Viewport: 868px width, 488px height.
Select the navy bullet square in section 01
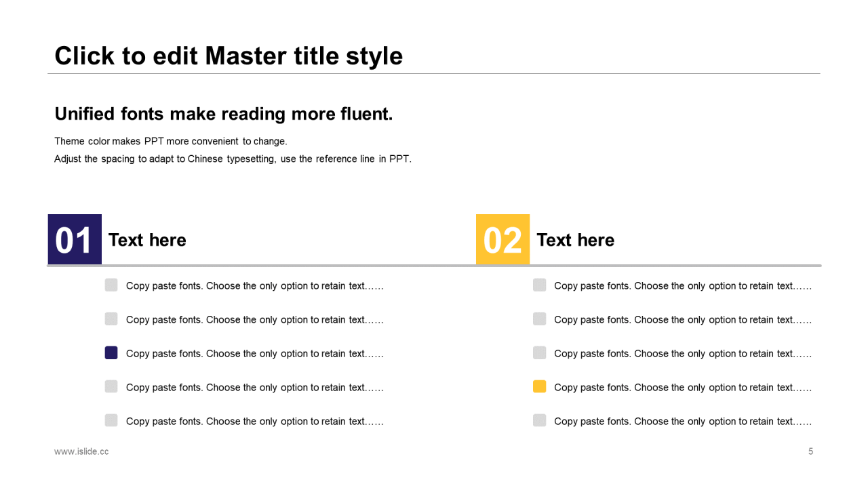tap(111, 352)
